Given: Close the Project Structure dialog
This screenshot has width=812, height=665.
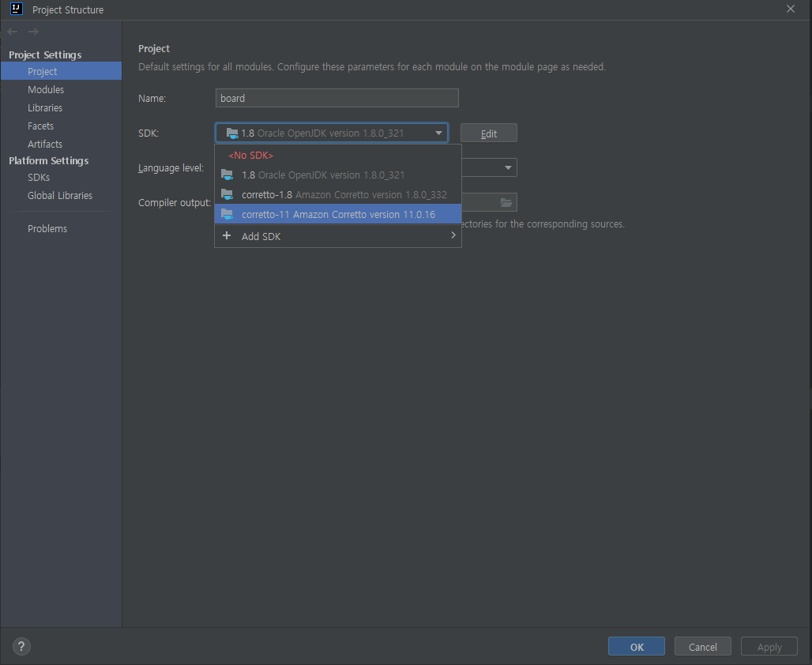Looking at the screenshot, I should [x=790, y=9].
